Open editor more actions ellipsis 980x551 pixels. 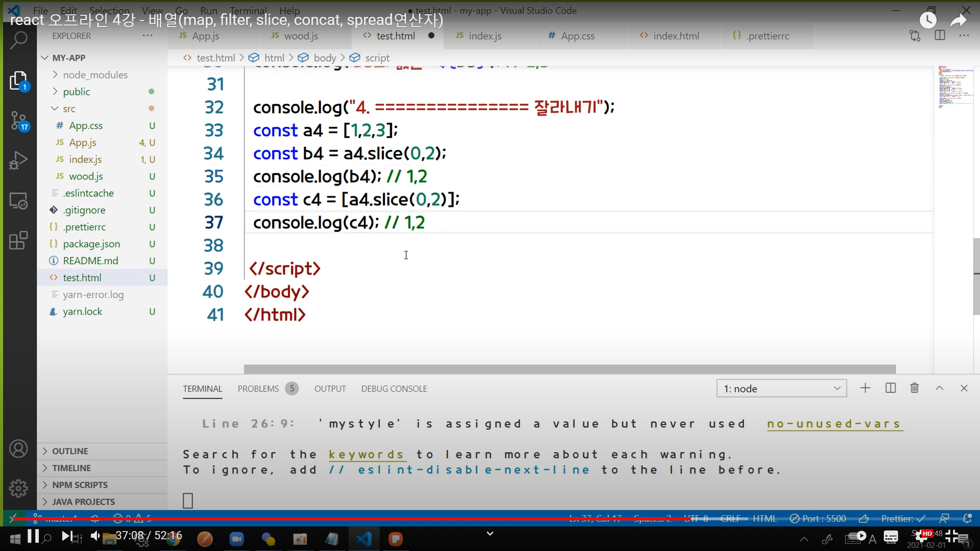click(964, 36)
